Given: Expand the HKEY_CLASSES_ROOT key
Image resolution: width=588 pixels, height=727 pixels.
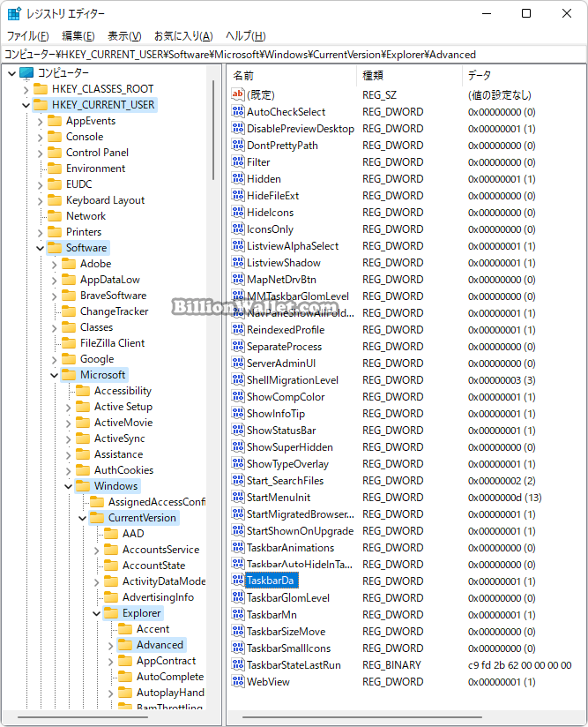Looking at the screenshot, I should [26, 89].
